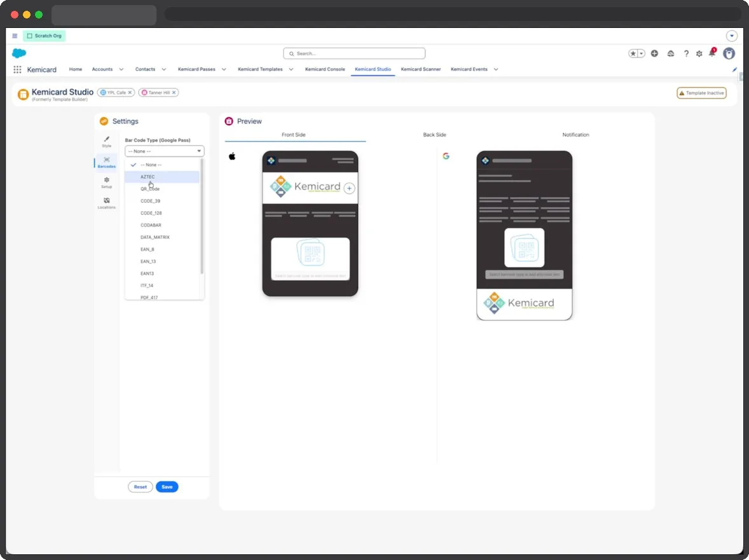The height and width of the screenshot is (560, 749).
Task: Click the Reset button
Action: click(141, 487)
